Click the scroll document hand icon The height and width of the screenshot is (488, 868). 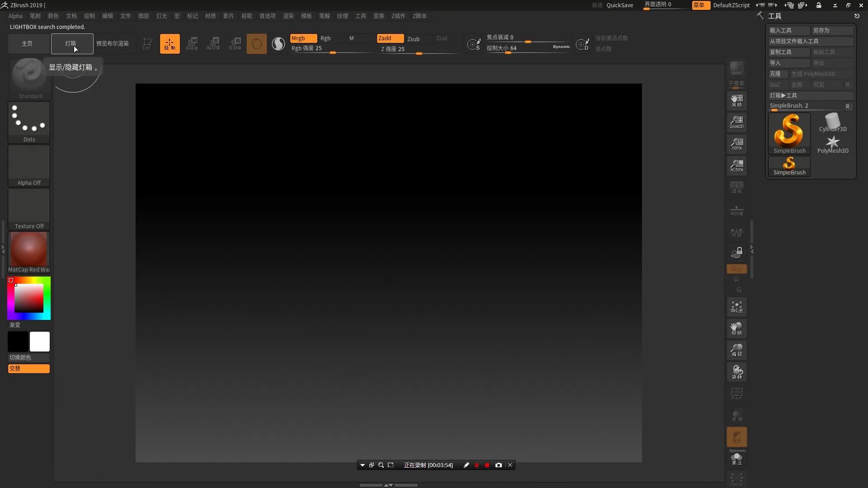tap(736, 100)
